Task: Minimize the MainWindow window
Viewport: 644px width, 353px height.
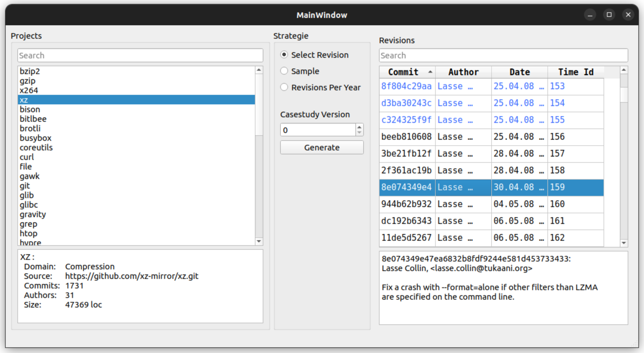Action: (x=590, y=15)
